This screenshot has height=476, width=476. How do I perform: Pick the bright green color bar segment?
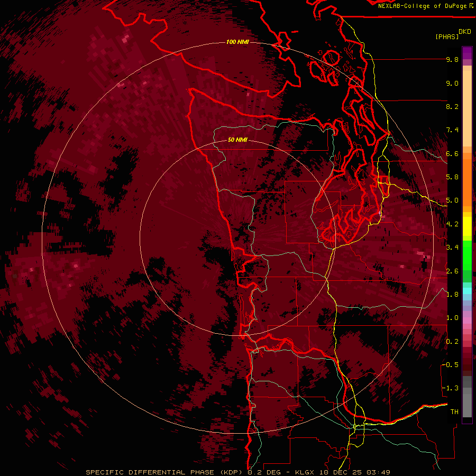click(467, 256)
